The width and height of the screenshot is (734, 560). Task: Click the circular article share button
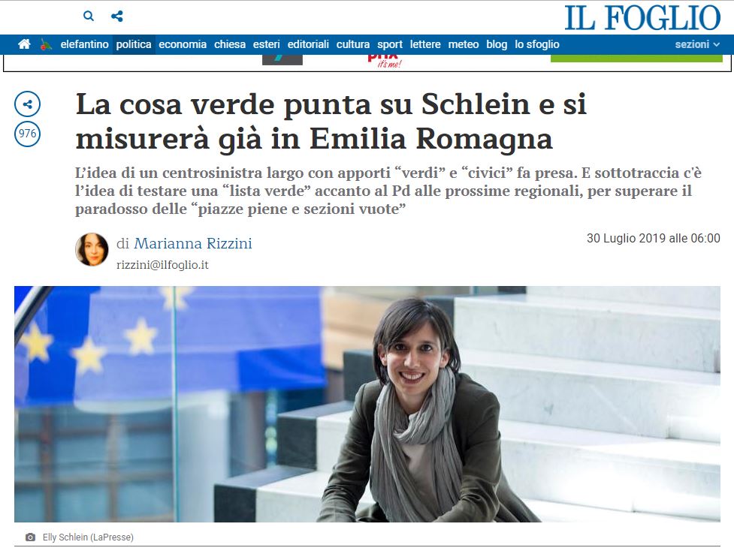point(28,104)
